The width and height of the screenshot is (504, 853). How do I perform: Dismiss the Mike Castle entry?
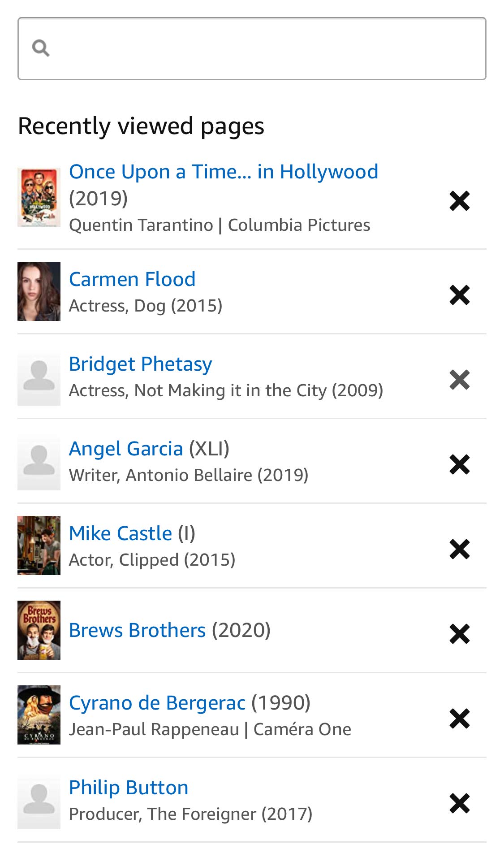coord(459,549)
